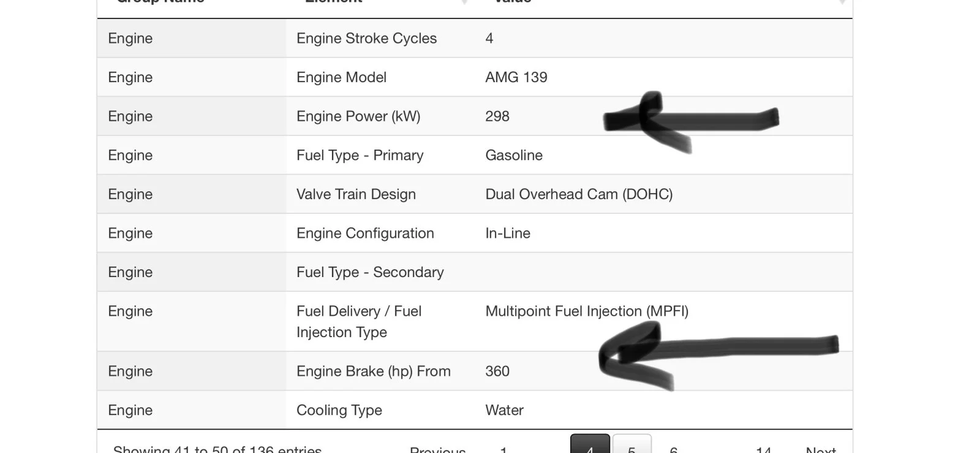
Task: Sort table by Element column header
Action: pos(334,2)
